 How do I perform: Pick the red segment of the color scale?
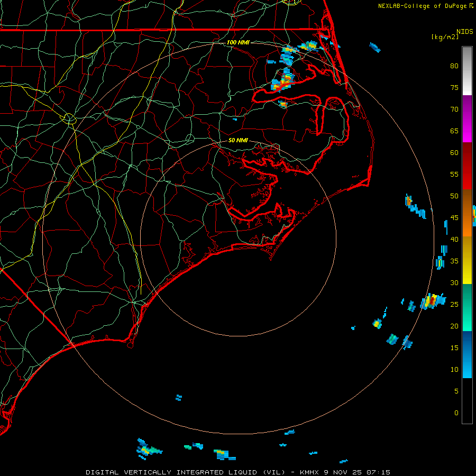click(467, 166)
